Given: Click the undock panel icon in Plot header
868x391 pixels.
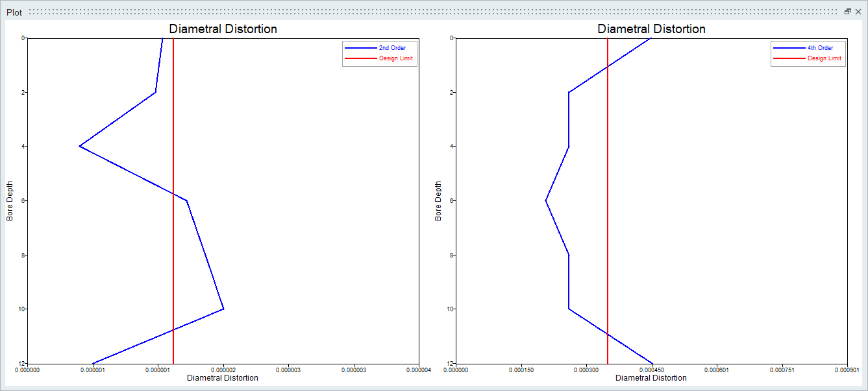Looking at the screenshot, I should coord(847,12).
